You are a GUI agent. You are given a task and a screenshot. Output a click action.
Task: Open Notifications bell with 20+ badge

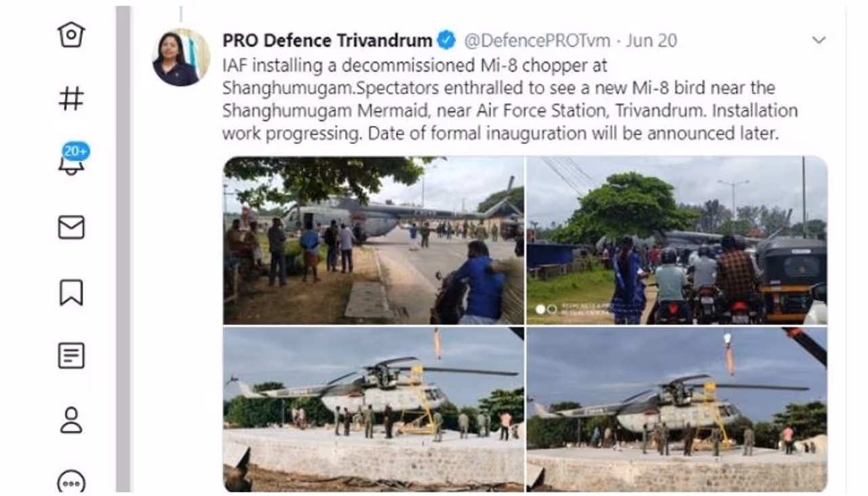(73, 159)
